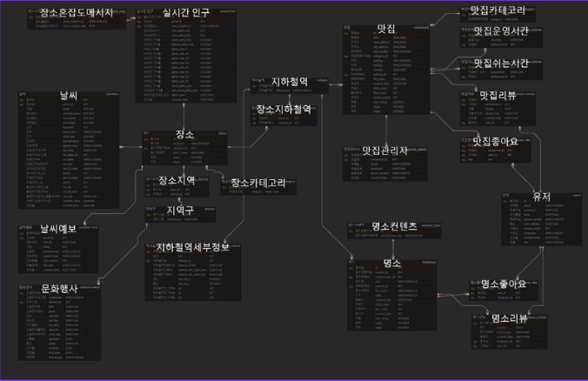Select the 맛집쉬는시간 table title
Image resolution: width=588 pixels, height=381 pixels.
click(501, 63)
